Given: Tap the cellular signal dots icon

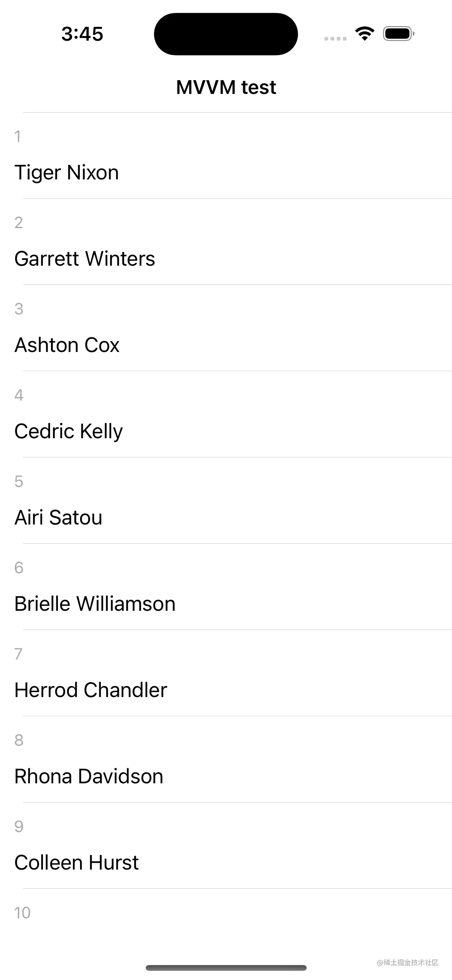Looking at the screenshot, I should pyautogui.click(x=335, y=38).
